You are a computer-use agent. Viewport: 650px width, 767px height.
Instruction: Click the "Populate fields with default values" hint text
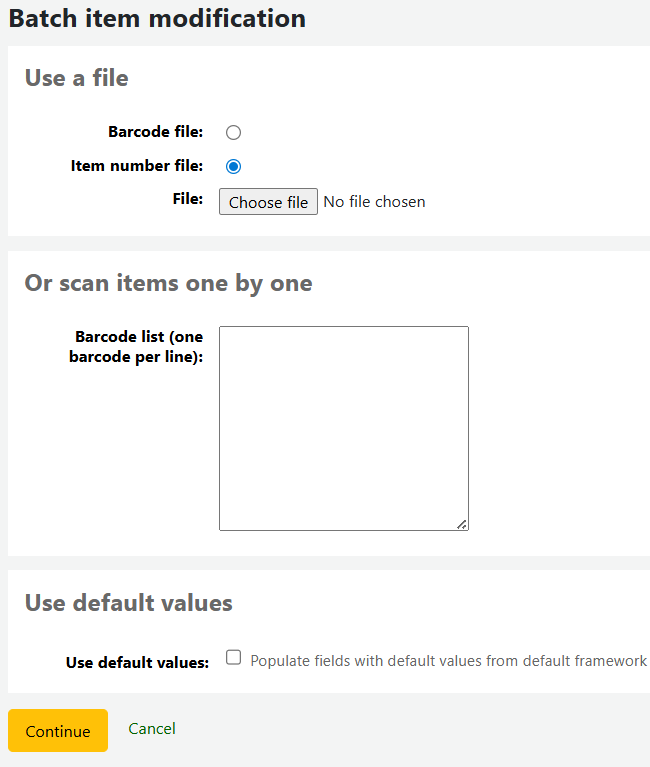pyautogui.click(x=448, y=661)
